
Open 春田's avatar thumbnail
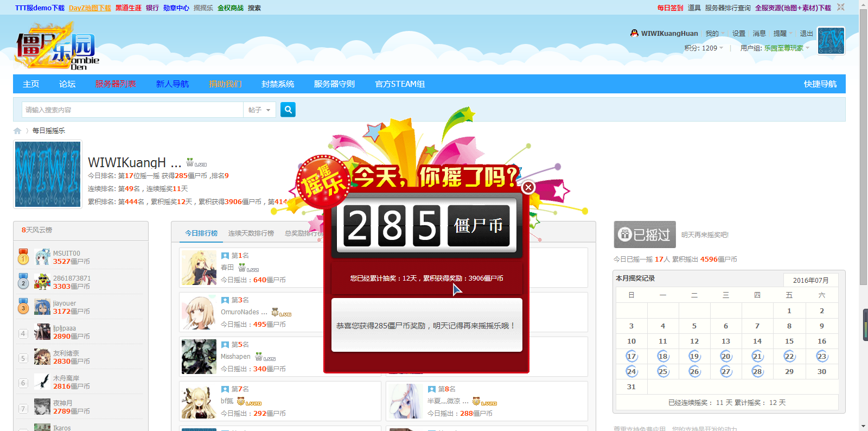click(x=199, y=268)
